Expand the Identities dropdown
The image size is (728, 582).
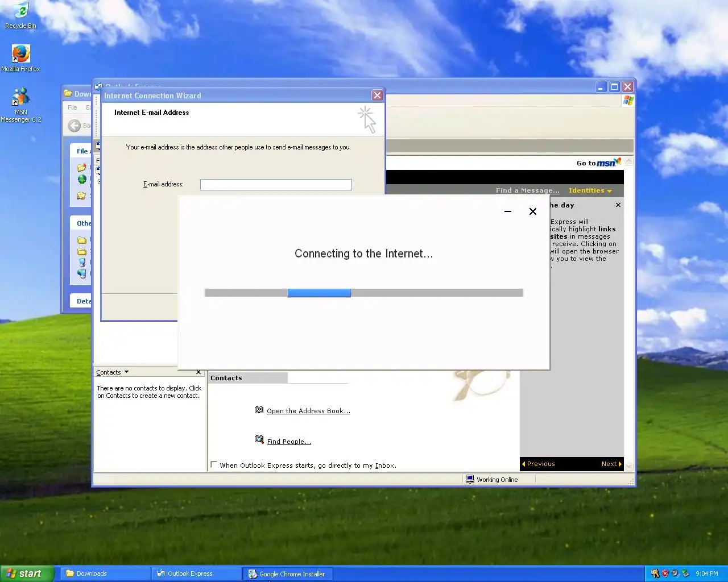pos(590,190)
